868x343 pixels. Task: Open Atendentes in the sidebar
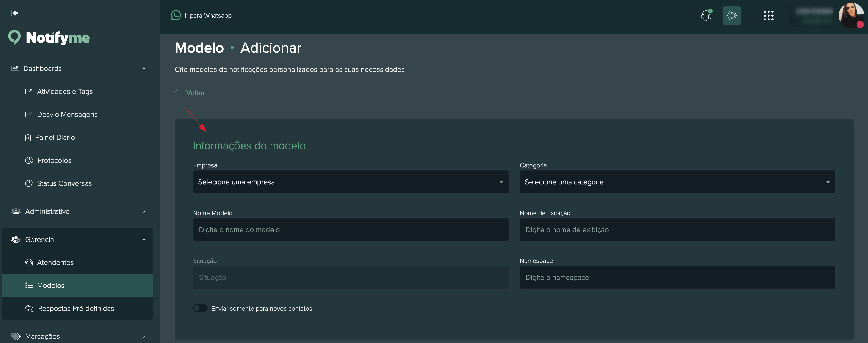(55, 262)
